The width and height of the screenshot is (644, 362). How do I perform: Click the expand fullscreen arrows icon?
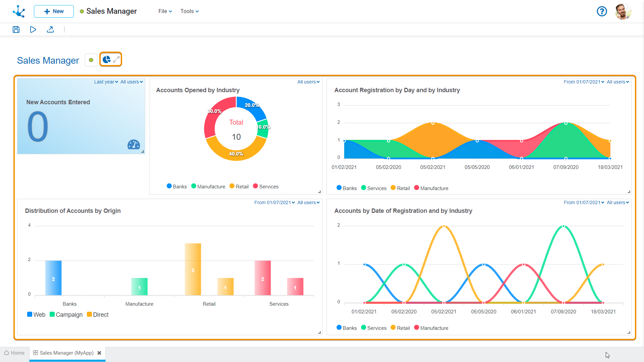coord(116,60)
